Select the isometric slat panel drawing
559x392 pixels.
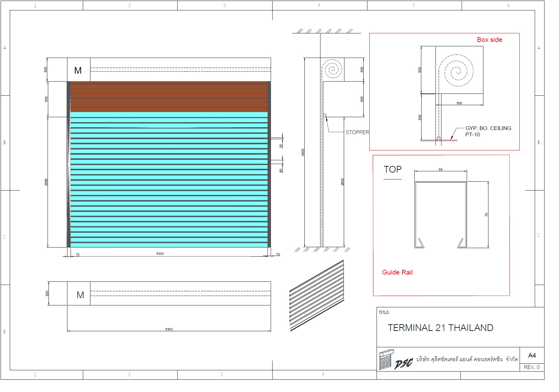coord(317,296)
